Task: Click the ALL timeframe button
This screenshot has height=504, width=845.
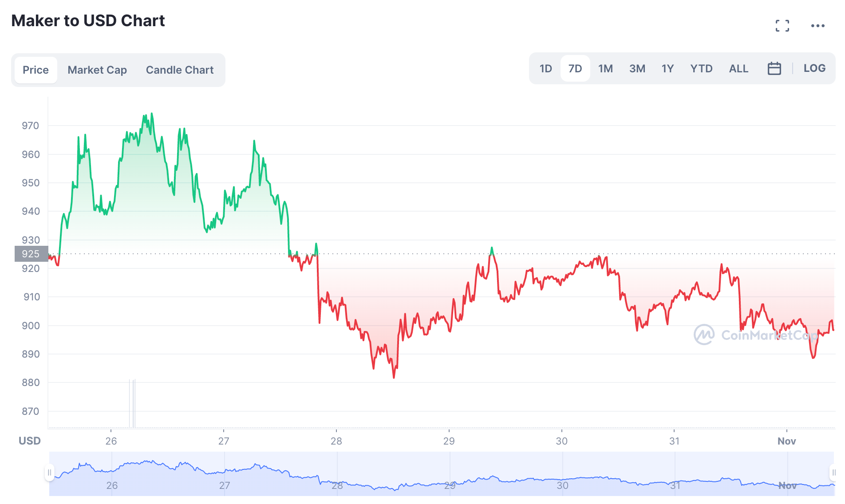Action: 738,68
